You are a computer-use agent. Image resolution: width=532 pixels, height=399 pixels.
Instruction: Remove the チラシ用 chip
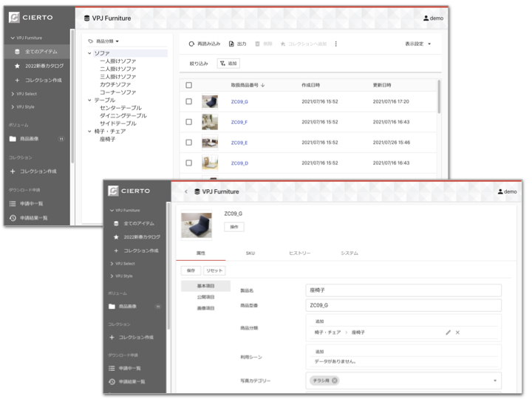[335, 381]
